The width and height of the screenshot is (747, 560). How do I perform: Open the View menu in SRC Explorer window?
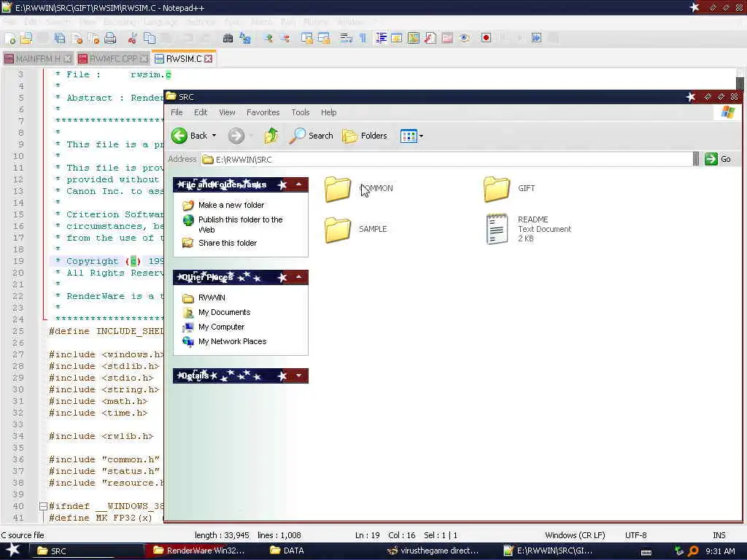[228, 112]
